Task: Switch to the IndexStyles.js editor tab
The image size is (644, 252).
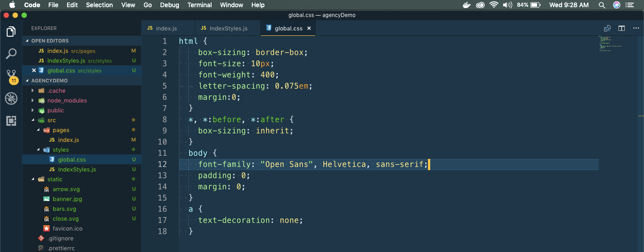Action: 228,28
